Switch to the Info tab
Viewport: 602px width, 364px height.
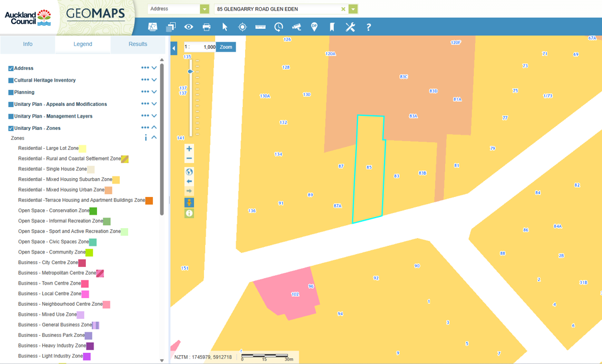coord(28,44)
